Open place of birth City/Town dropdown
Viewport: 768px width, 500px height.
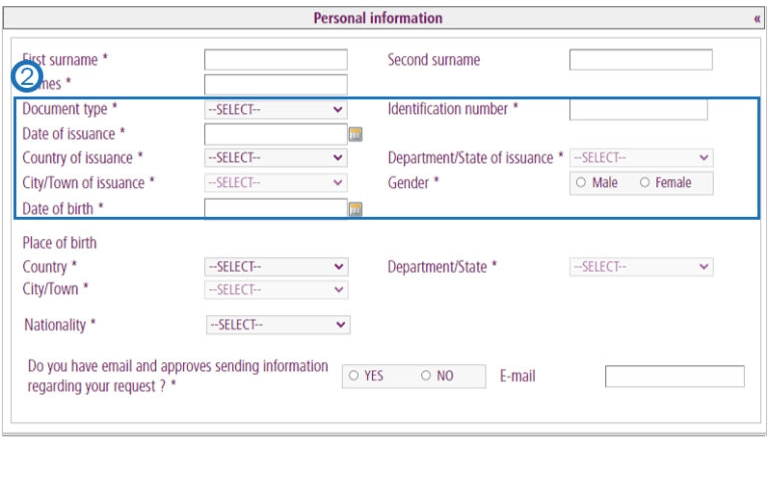(276, 289)
